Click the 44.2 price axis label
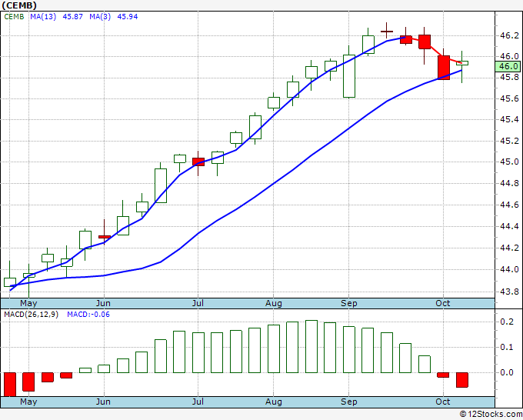This screenshot has width=523, height=420. pyautogui.click(x=509, y=248)
